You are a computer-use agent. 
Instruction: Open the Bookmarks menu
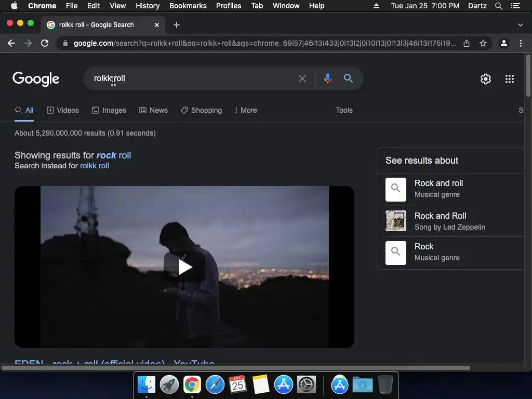188,6
